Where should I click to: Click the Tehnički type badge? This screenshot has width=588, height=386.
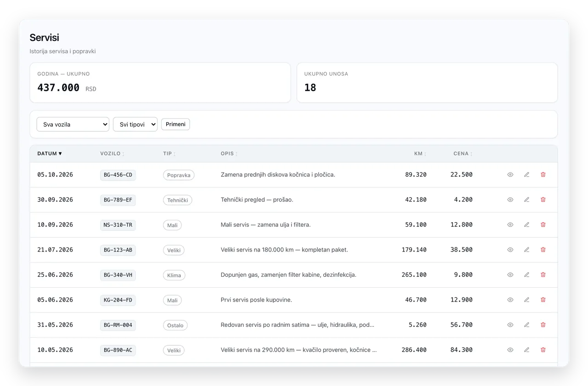point(177,200)
